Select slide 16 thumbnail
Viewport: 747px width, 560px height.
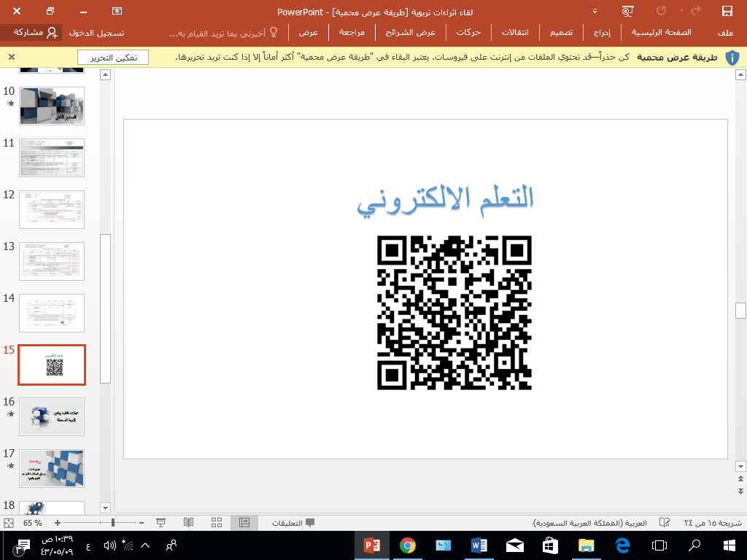pyautogui.click(x=52, y=416)
